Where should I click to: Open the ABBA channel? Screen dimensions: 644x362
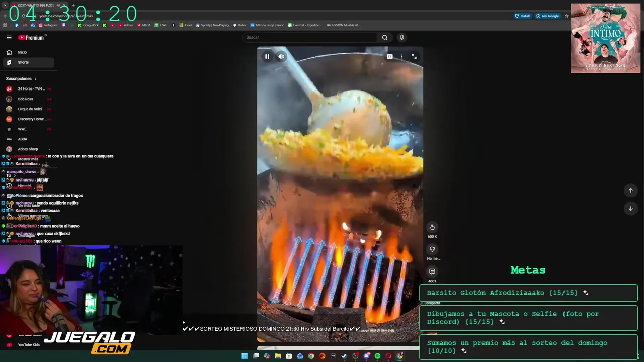pyautogui.click(x=28, y=139)
